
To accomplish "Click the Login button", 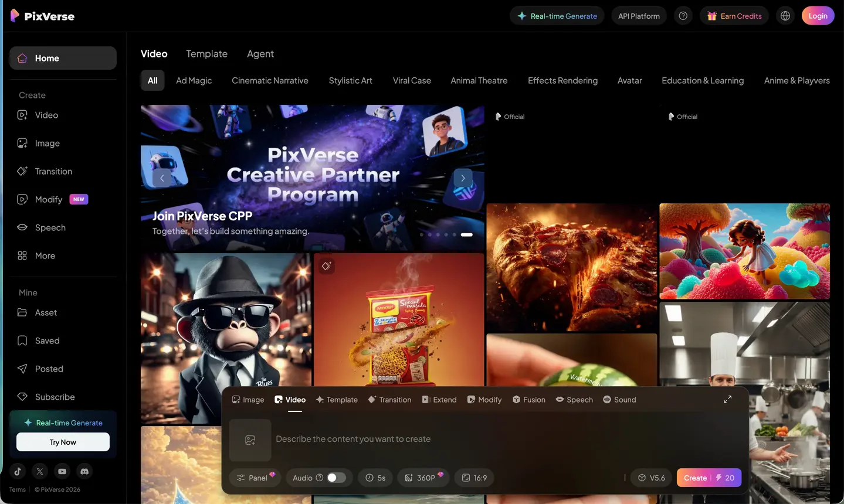I will [x=818, y=16].
